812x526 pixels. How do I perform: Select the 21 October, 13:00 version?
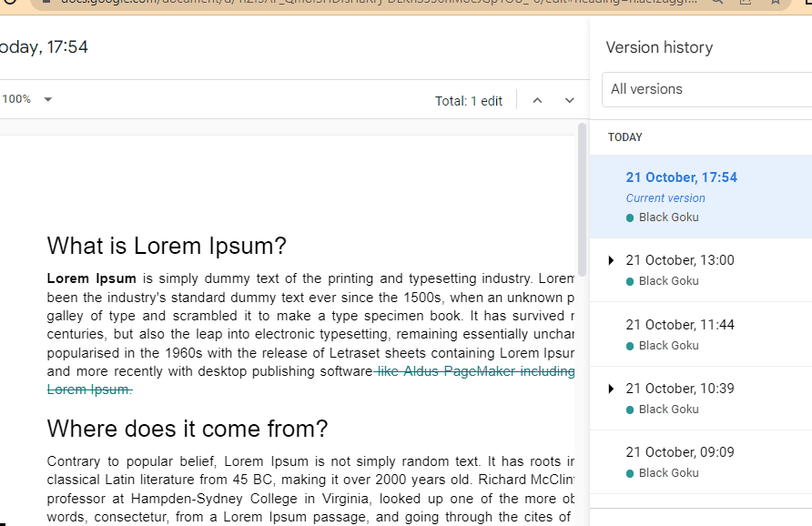coord(701,270)
